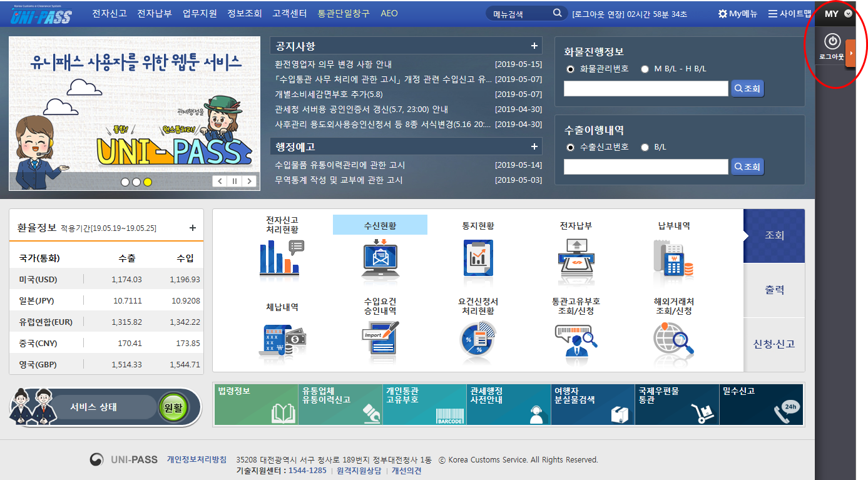Image resolution: width=868 pixels, height=480 pixels.
Task: Click the logout power icon
Action: (832, 41)
